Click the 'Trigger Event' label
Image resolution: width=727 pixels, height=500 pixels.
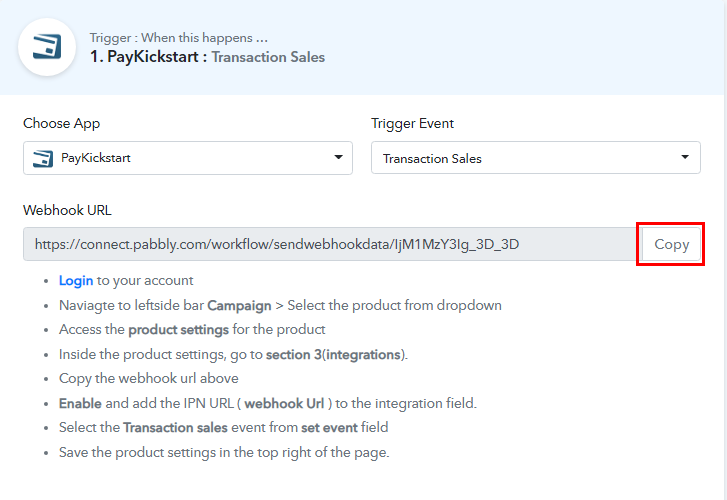point(412,123)
